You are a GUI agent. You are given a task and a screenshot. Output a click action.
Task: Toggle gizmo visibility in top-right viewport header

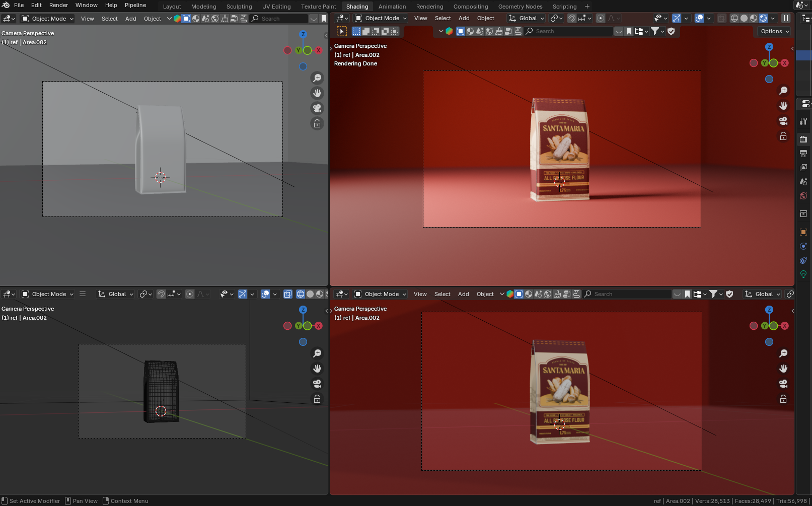click(677, 18)
